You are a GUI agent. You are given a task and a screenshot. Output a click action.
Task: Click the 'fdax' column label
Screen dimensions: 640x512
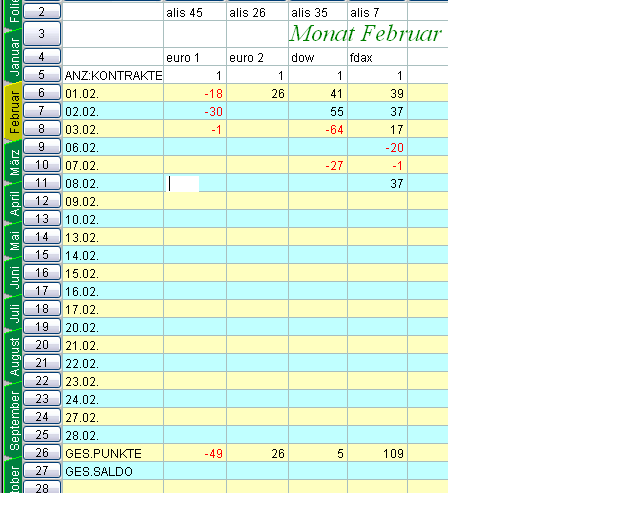(x=378, y=57)
